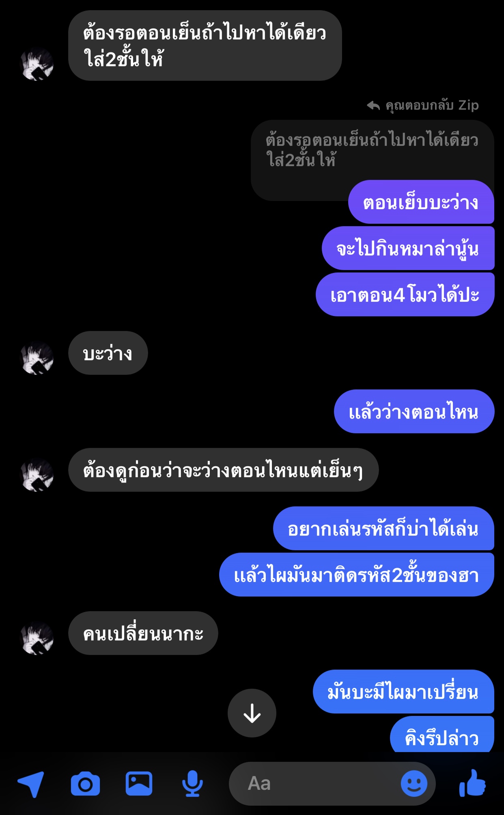This screenshot has width=504, height=815.
Task: Send a thumbs-up like
Action: [472, 783]
